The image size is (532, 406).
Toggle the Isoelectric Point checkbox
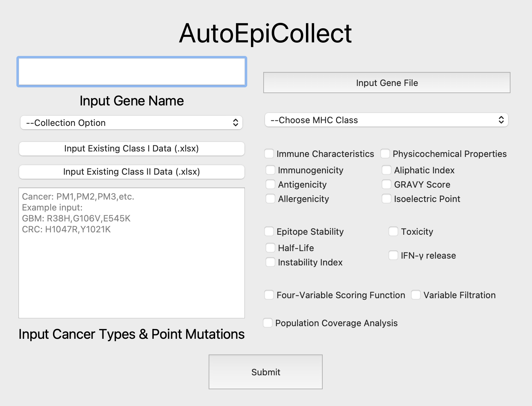pos(387,199)
